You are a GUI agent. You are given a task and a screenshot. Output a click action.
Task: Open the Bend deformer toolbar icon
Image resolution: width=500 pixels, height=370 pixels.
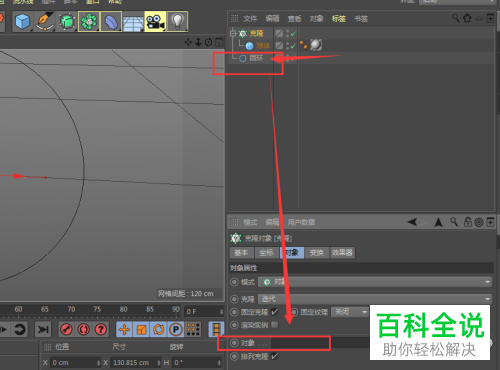[111, 22]
